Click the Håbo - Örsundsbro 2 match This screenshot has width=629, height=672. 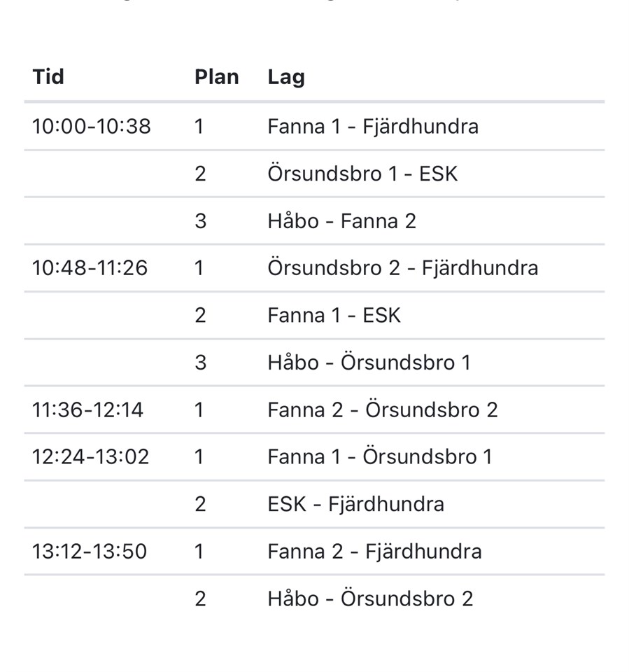[370, 598]
